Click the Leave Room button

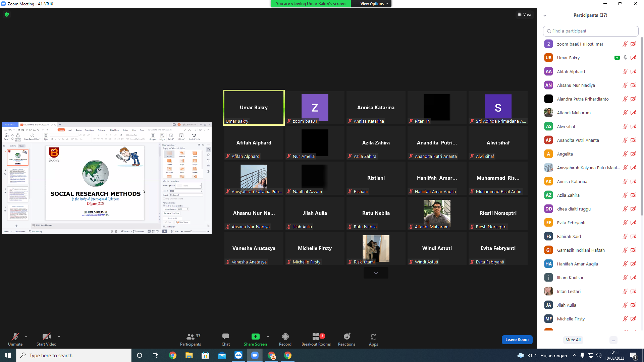517,340
